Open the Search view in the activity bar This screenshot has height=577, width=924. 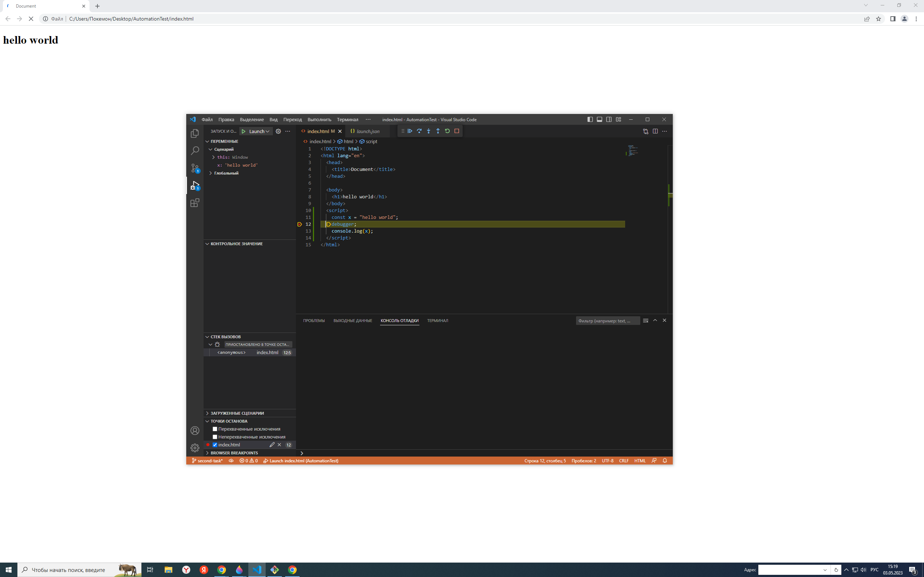coord(195,150)
